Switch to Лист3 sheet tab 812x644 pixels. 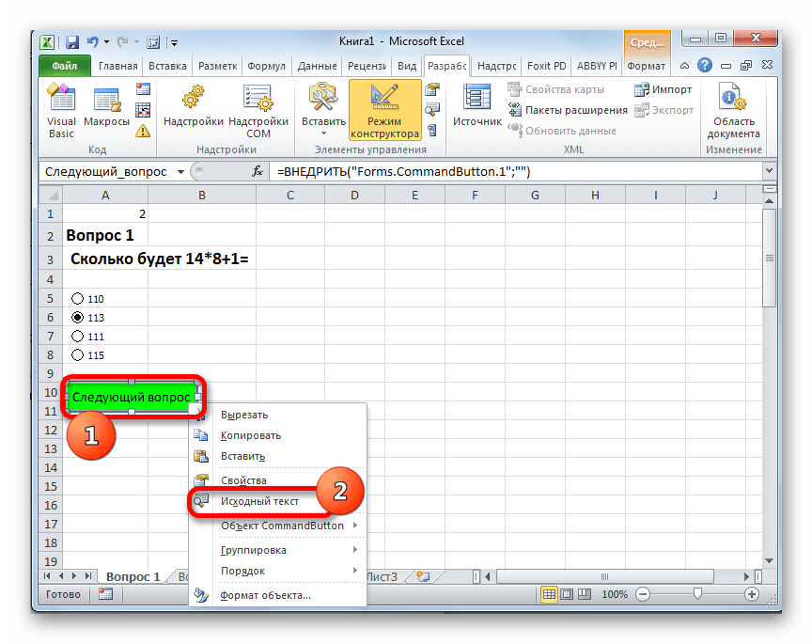point(382,576)
